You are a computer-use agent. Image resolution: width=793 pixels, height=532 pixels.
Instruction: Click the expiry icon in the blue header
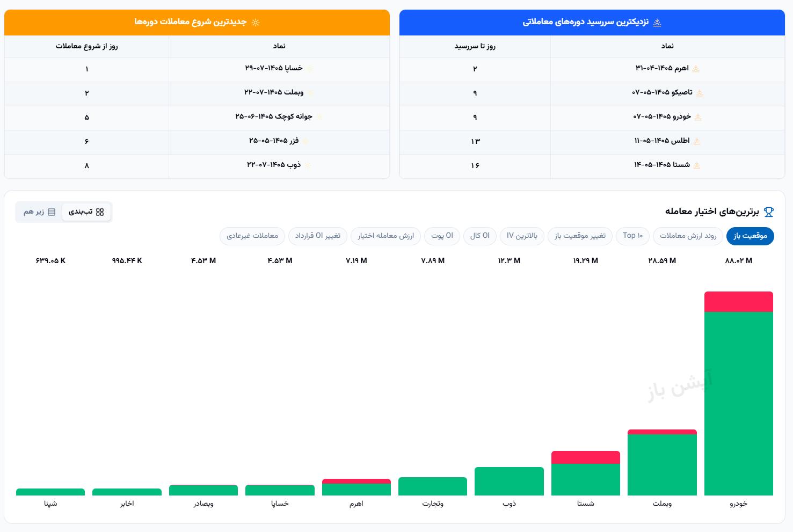tap(657, 22)
